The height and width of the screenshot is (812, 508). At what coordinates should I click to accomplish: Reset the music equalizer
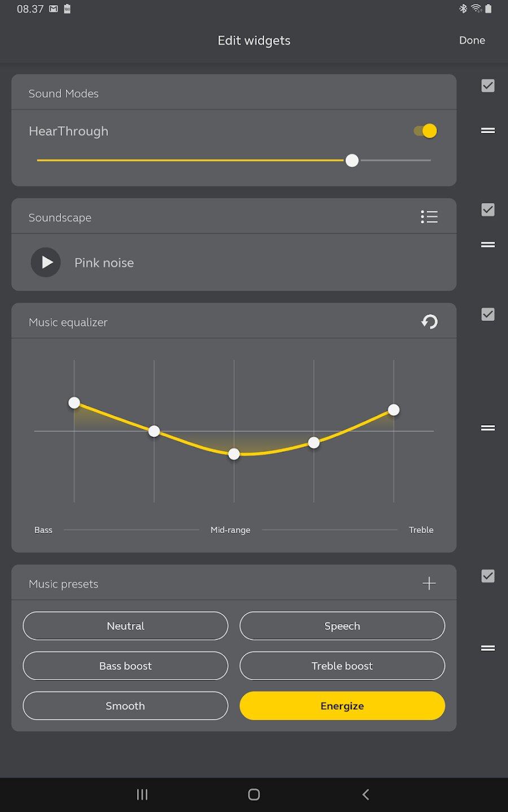click(x=429, y=322)
